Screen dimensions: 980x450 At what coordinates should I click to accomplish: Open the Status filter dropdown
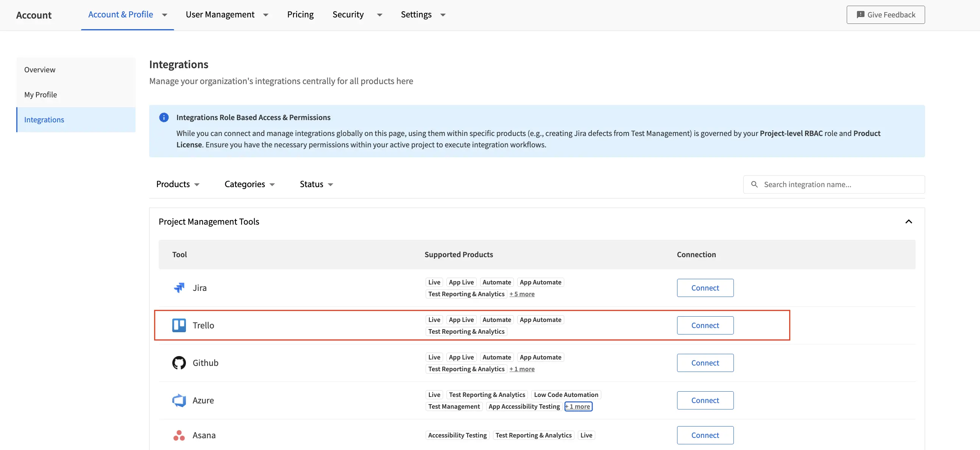316,184
